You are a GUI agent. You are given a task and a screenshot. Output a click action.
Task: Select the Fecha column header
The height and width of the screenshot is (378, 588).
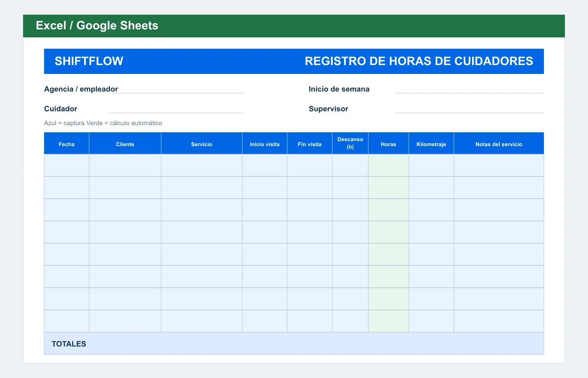click(66, 144)
